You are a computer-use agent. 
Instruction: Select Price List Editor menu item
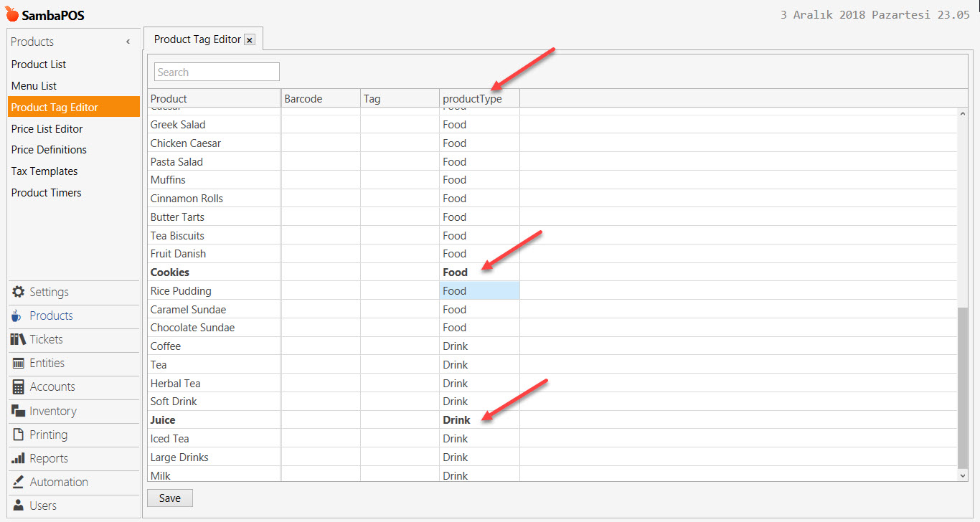[x=47, y=129]
